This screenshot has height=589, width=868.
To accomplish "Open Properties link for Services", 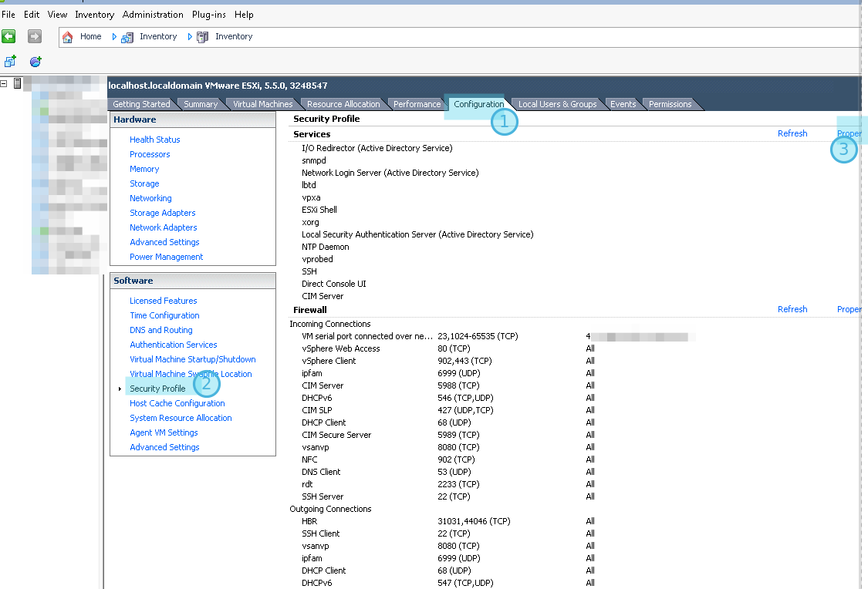I will (x=849, y=133).
